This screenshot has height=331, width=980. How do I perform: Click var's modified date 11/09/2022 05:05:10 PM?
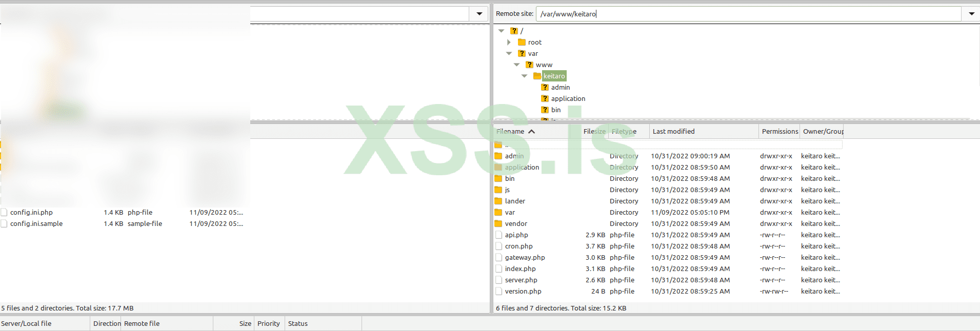[x=690, y=212]
